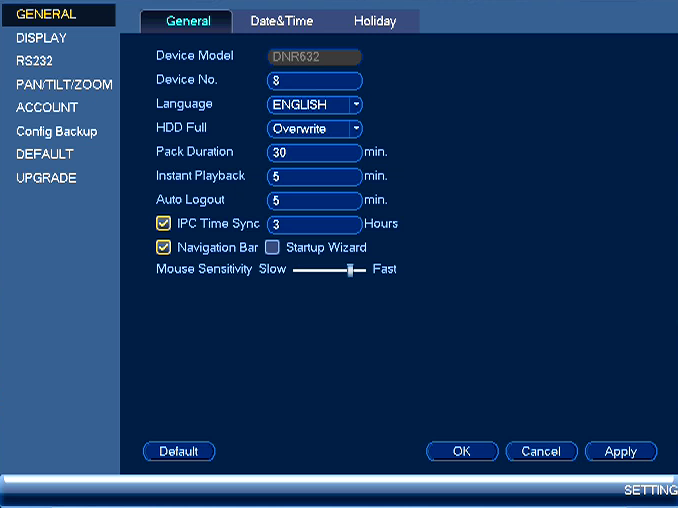Viewport: 678px width, 508px height.
Task: Open the DISPLAY settings section
Action: click(x=41, y=38)
